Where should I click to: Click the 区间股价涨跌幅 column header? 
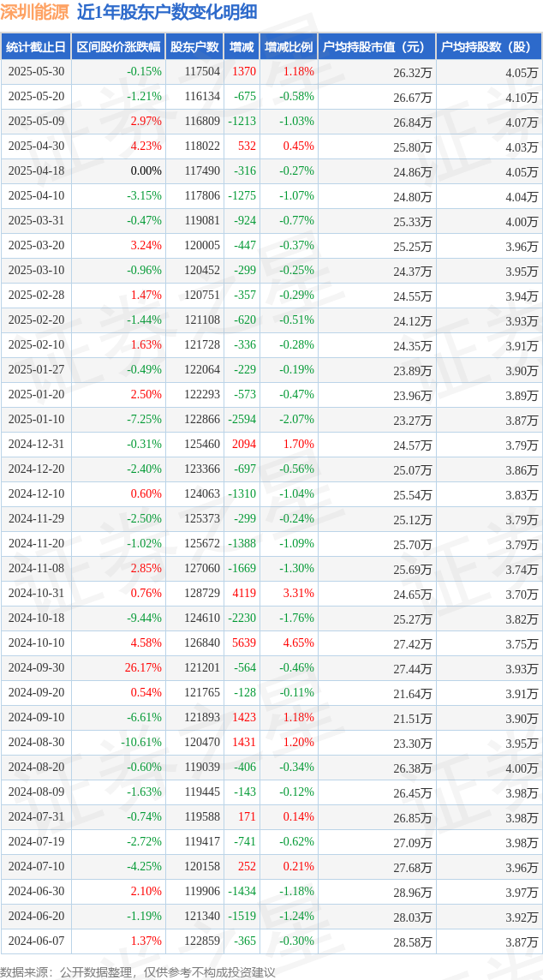tap(118, 47)
